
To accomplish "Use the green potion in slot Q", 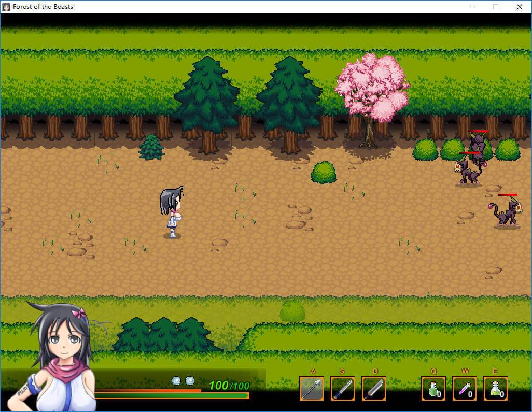I will tap(433, 388).
